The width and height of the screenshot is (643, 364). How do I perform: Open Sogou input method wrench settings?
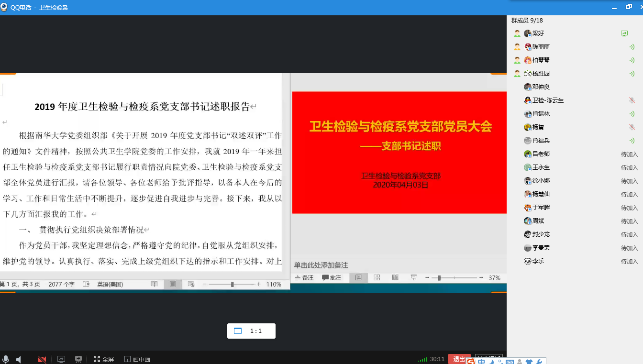point(540,362)
